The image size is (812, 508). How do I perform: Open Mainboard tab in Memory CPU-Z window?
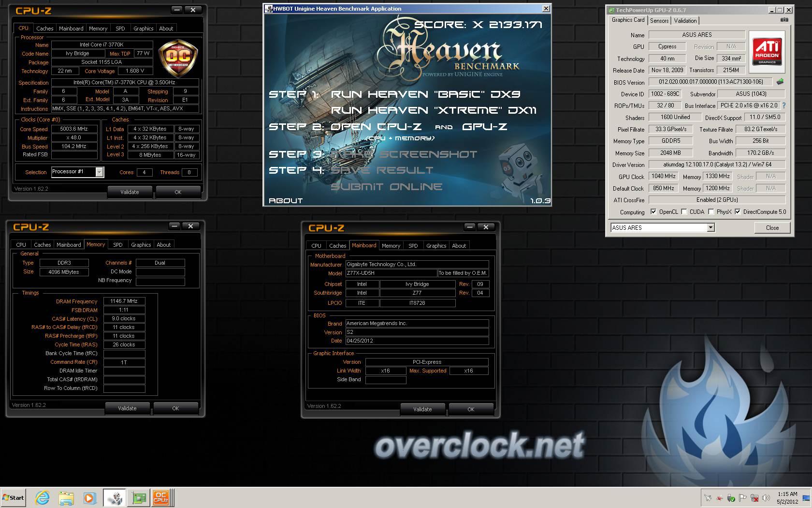[x=69, y=245]
